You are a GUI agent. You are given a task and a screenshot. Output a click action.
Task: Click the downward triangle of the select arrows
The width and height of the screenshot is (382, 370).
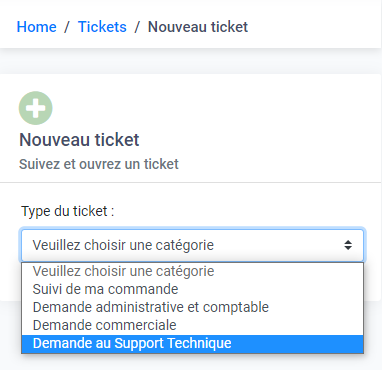348,248
